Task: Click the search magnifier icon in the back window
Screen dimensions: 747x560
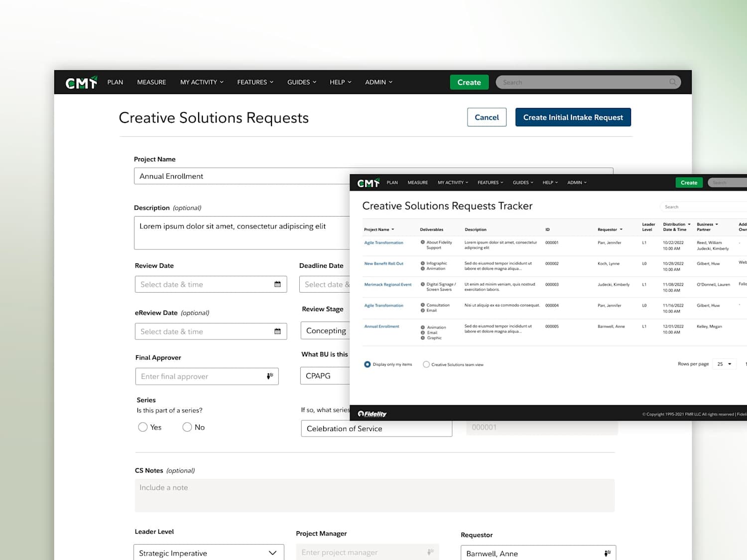Action: 673,82
